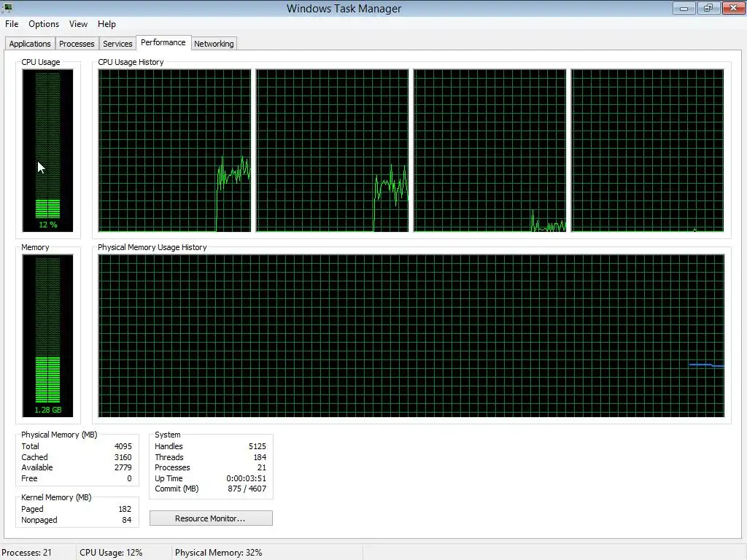Viewport: 747px width, 560px height.
Task: Click the Commit value 875 / 4607
Action: point(247,489)
